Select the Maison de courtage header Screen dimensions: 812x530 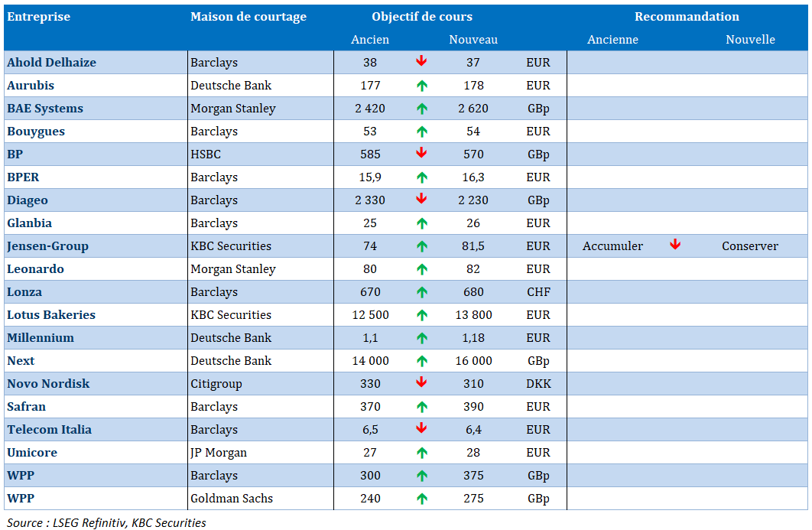point(248,17)
